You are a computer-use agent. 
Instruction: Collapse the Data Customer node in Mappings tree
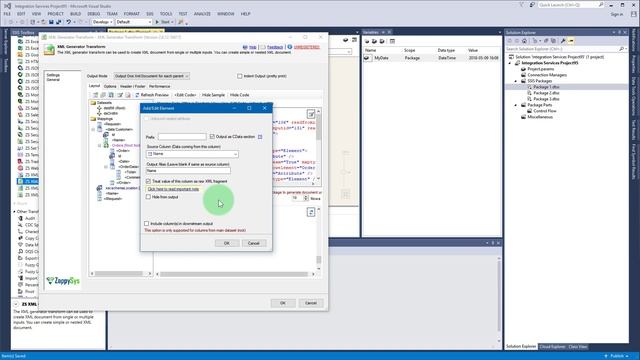click(x=93, y=129)
